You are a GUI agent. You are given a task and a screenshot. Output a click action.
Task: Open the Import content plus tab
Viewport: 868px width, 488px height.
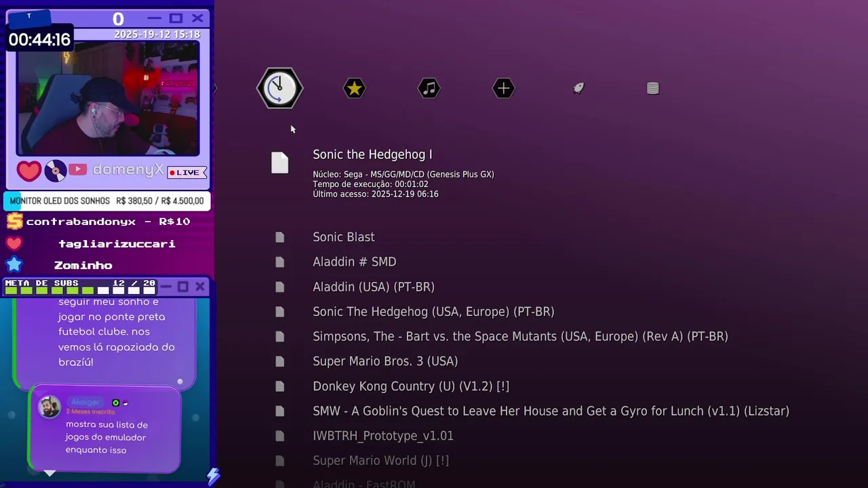503,88
